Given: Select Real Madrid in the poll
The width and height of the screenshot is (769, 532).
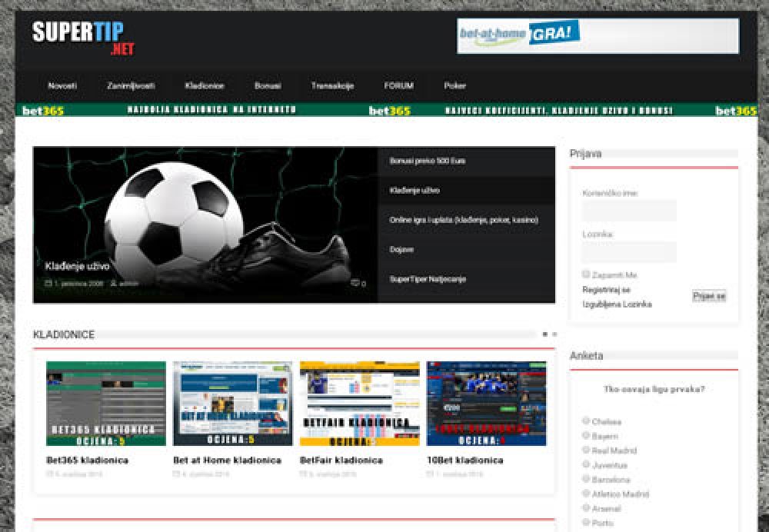Looking at the screenshot, I should coord(586,450).
